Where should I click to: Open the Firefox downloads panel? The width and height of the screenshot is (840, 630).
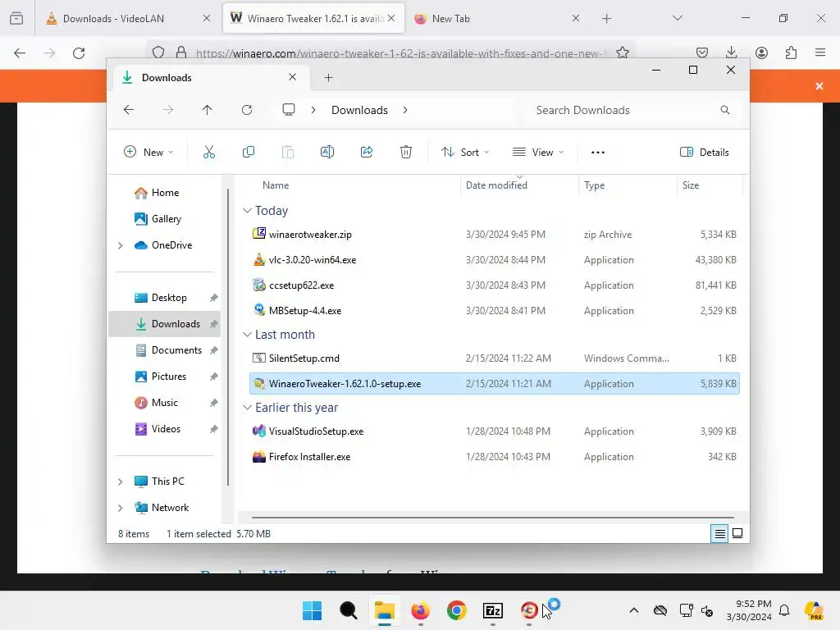731,52
